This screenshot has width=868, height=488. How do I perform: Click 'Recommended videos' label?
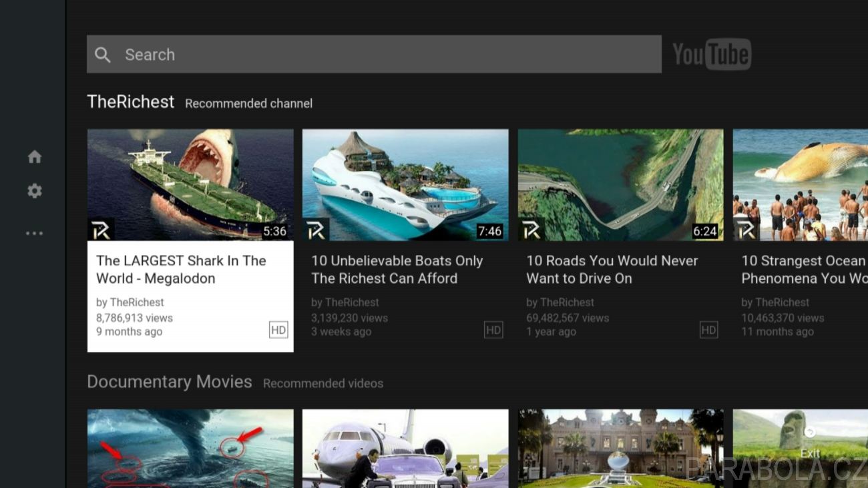pos(323,383)
